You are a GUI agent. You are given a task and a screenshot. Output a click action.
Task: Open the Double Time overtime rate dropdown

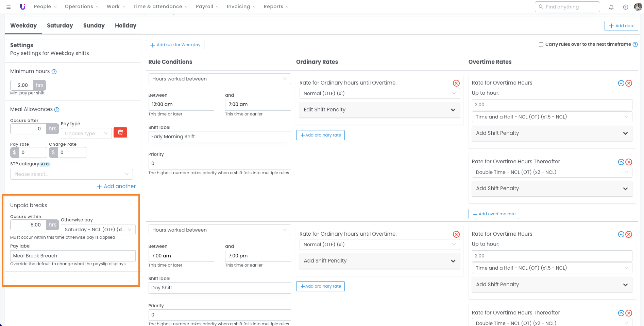click(552, 172)
